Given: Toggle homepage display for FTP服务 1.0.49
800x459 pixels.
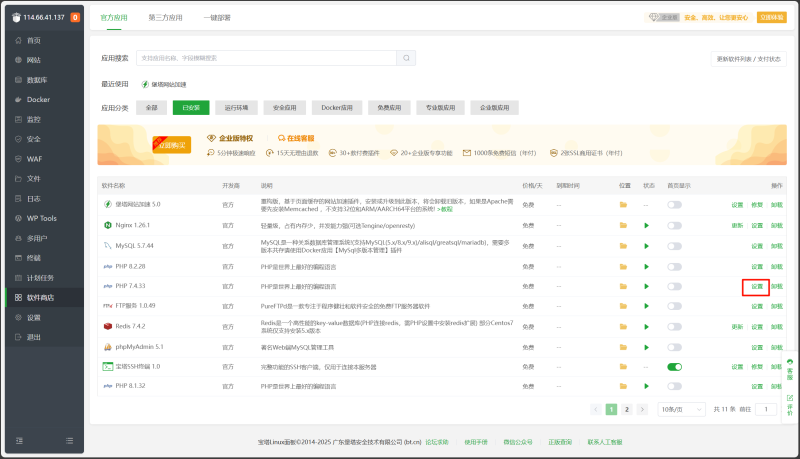Looking at the screenshot, I should click(674, 306).
